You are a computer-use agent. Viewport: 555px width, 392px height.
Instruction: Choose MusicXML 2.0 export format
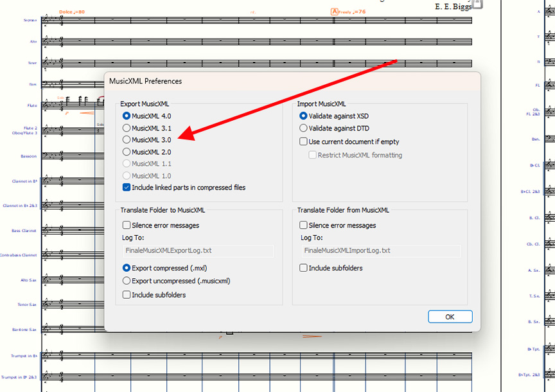[127, 152]
